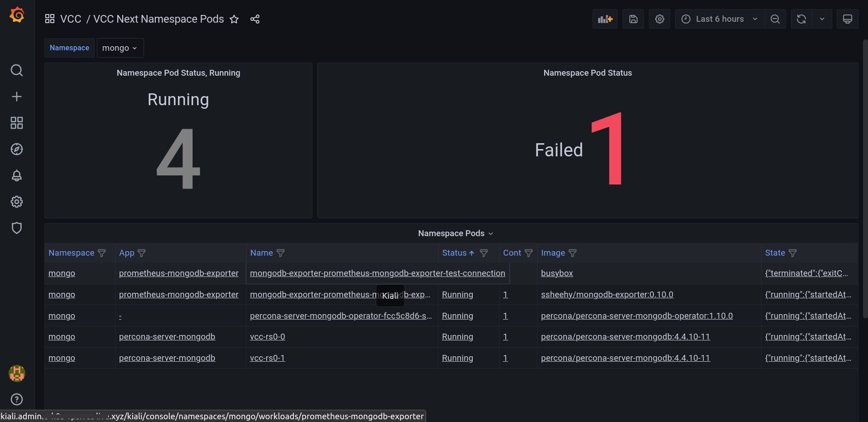Sort table by State column header
This screenshot has height=422, width=868.
(775, 253)
